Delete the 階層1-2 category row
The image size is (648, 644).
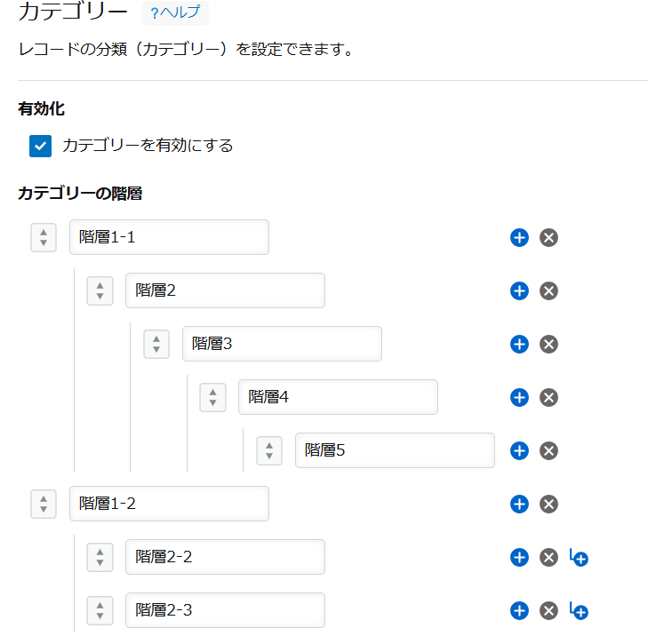pyautogui.click(x=549, y=505)
